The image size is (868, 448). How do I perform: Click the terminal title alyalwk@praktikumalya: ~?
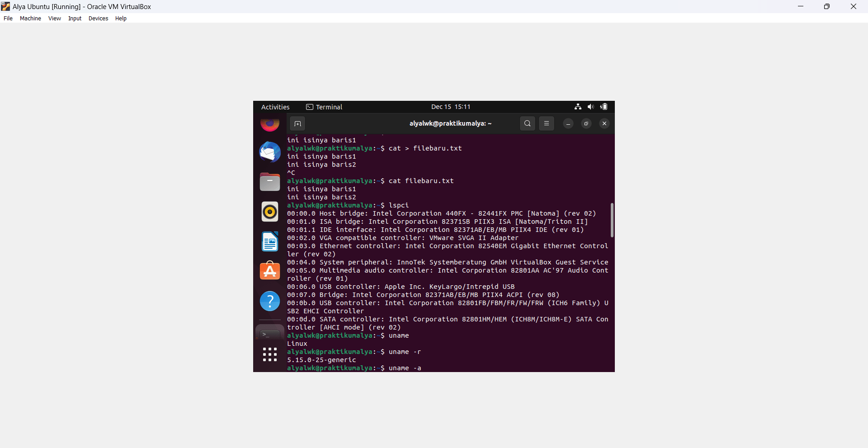tap(450, 123)
